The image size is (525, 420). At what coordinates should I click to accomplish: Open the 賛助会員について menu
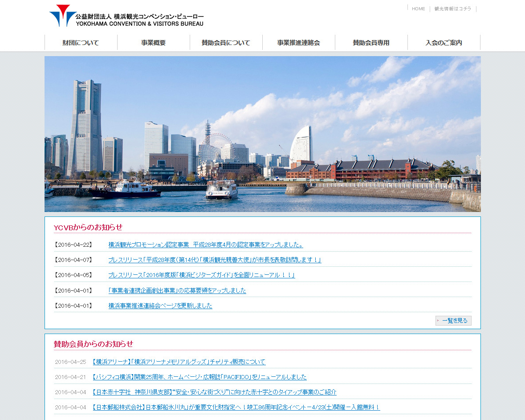pyautogui.click(x=226, y=43)
